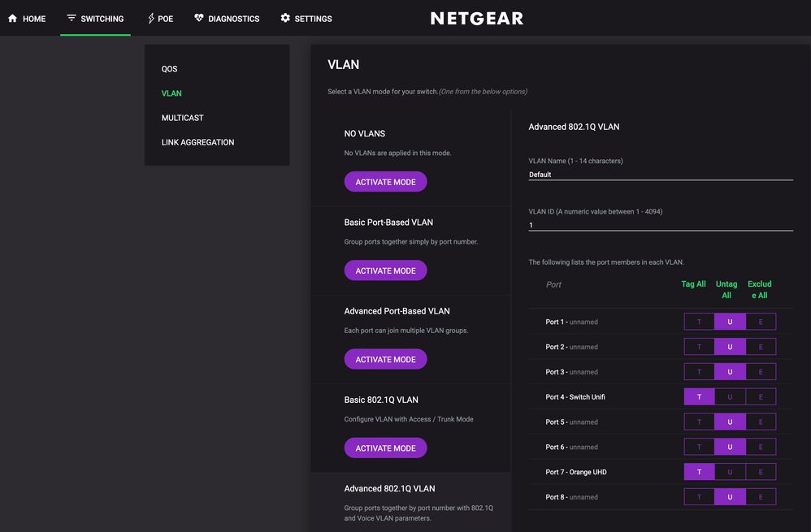Click the Home house icon
The image size is (811, 532).
[12, 19]
